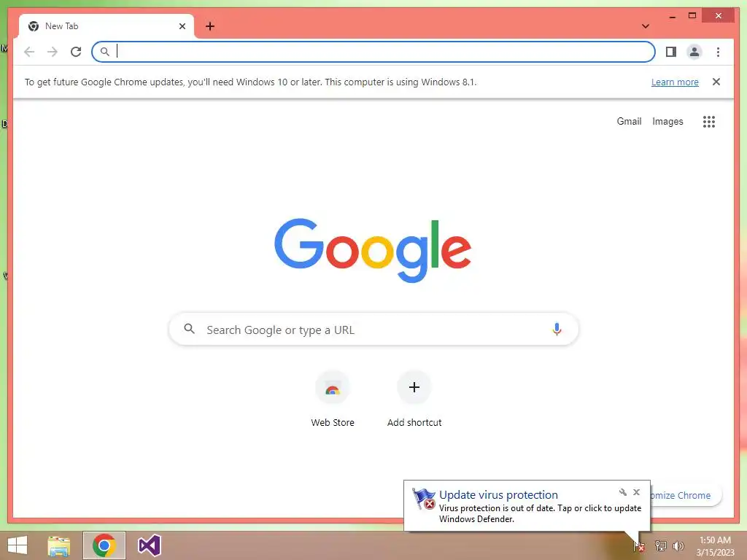Open Gmail link

point(629,122)
